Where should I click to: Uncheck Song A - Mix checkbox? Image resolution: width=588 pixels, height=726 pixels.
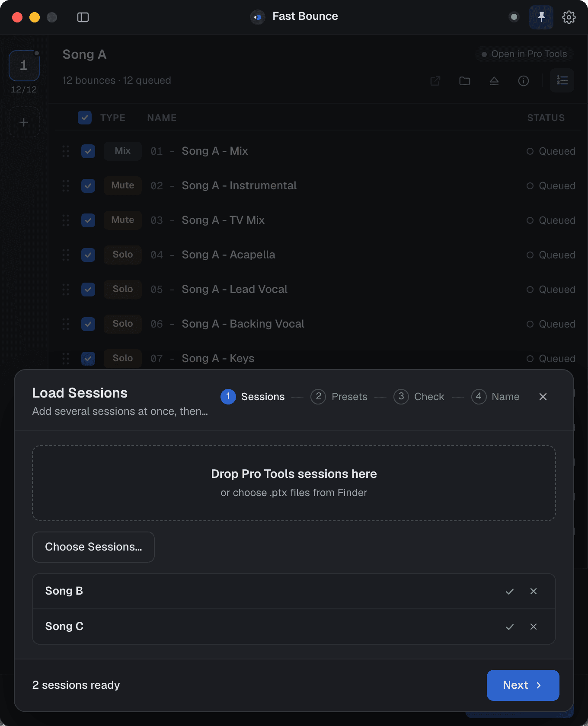tap(88, 151)
